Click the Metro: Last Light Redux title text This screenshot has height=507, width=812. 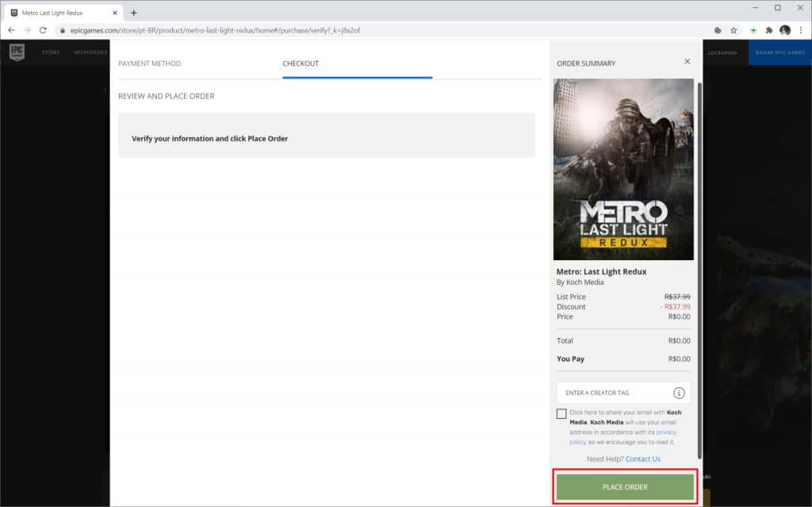tap(601, 271)
